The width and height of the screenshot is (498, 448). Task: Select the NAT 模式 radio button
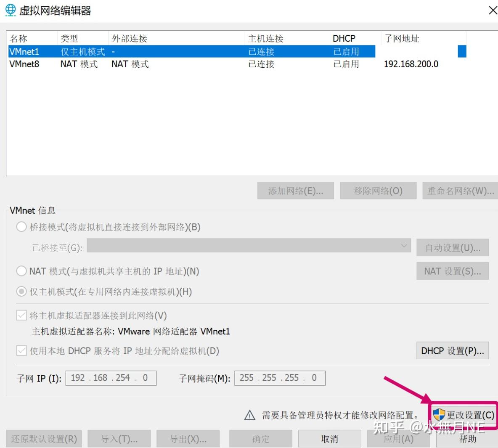21,271
